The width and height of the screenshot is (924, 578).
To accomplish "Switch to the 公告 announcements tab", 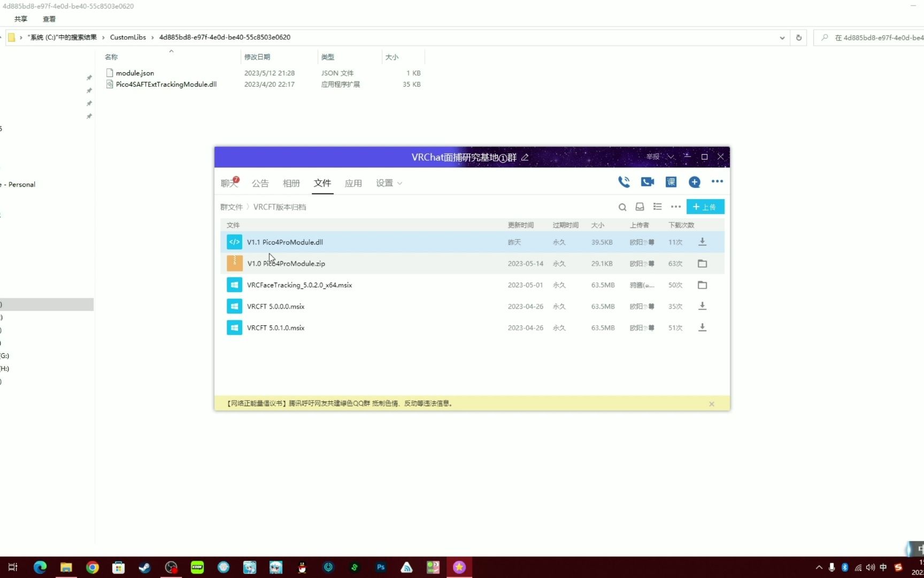I will (x=260, y=183).
